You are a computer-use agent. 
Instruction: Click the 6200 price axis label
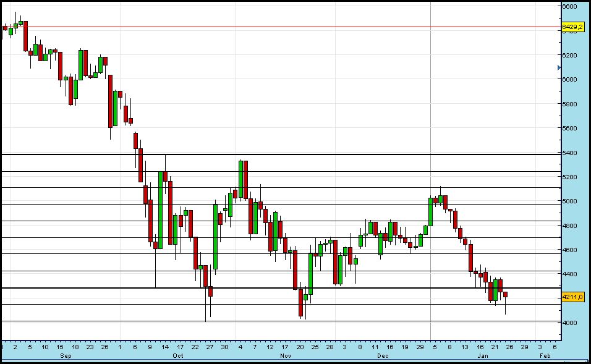569,55
